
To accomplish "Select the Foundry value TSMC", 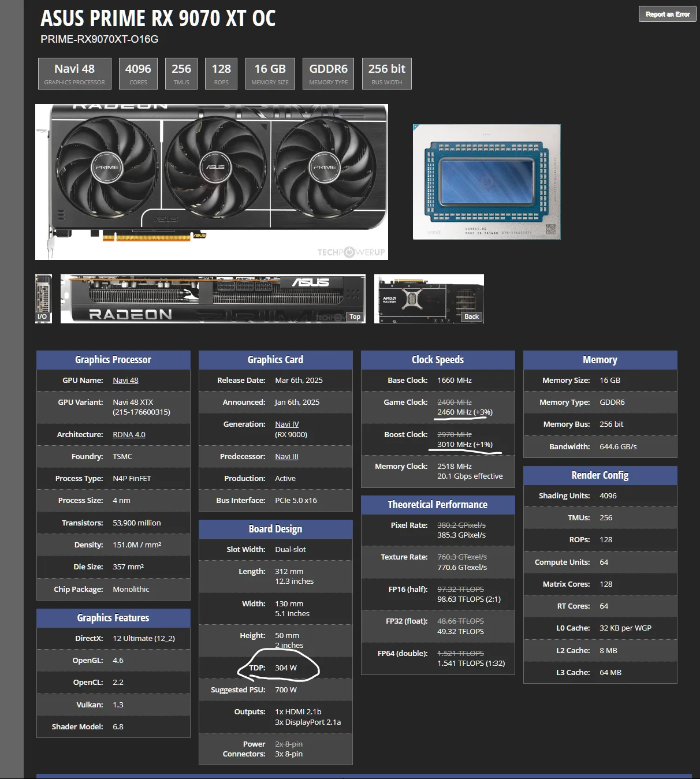I will (x=122, y=456).
